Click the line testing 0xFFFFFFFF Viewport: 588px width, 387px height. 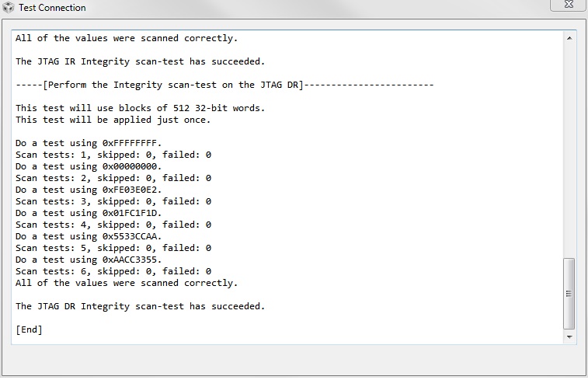(89, 143)
